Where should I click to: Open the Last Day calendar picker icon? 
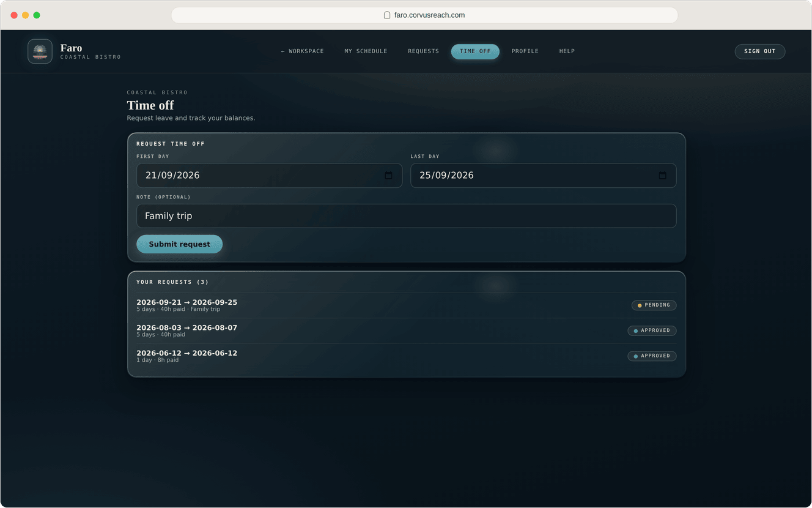[x=662, y=176]
